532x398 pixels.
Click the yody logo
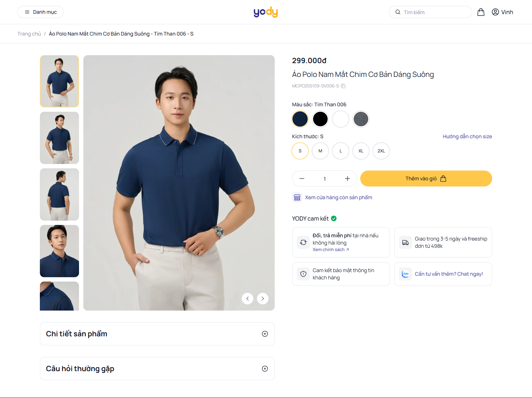pos(266,12)
